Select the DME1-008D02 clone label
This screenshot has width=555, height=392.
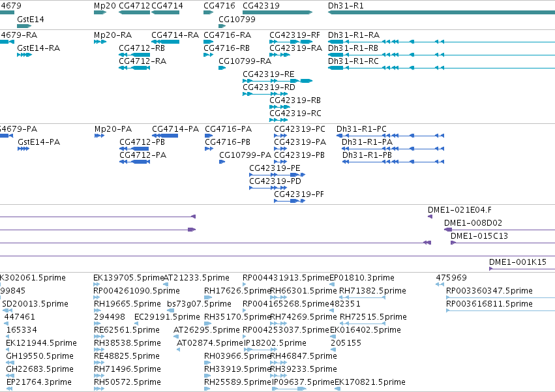tap(473, 223)
